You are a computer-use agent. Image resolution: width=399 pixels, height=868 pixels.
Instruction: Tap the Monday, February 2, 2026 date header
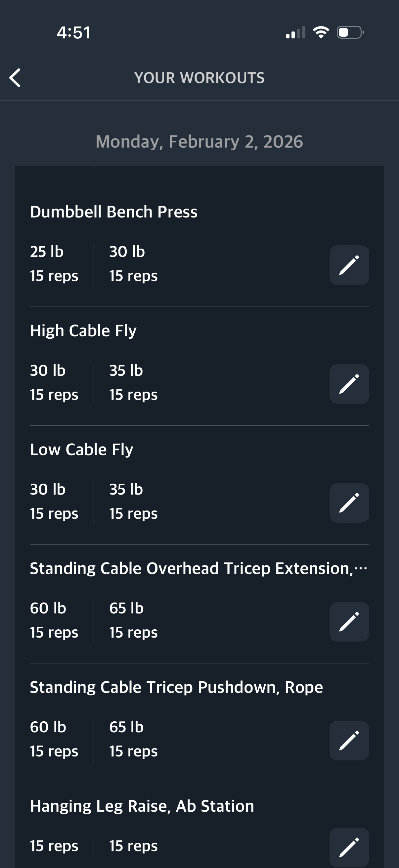[199, 142]
